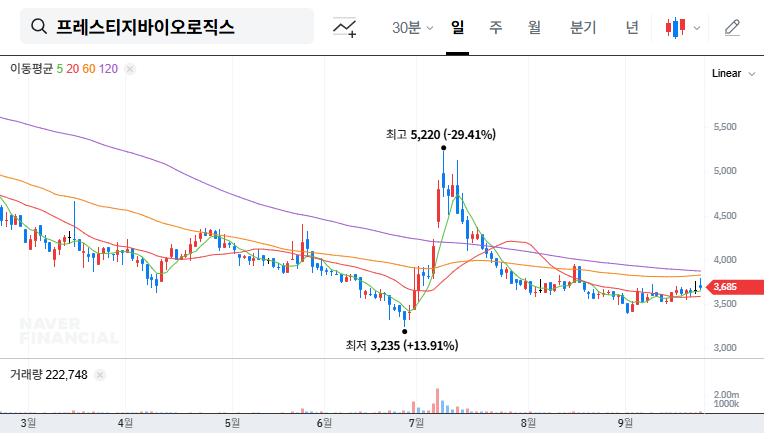Select the 120-day moving average label

[108, 69]
